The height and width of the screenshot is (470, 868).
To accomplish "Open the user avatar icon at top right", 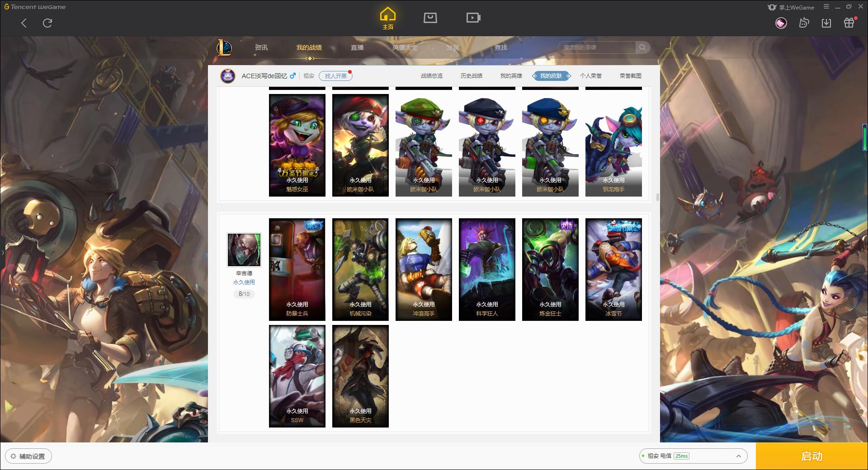I will point(781,23).
